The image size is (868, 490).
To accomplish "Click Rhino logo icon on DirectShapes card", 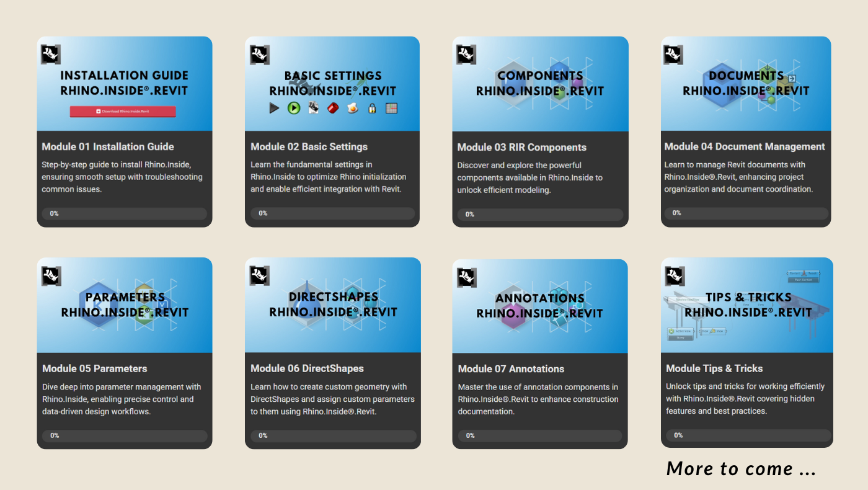I will (x=260, y=276).
